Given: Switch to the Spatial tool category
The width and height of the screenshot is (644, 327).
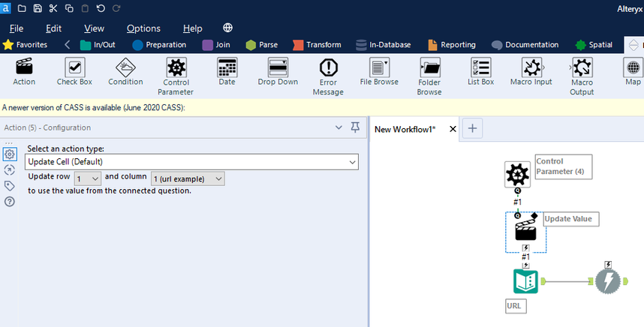Looking at the screenshot, I should (594, 45).
